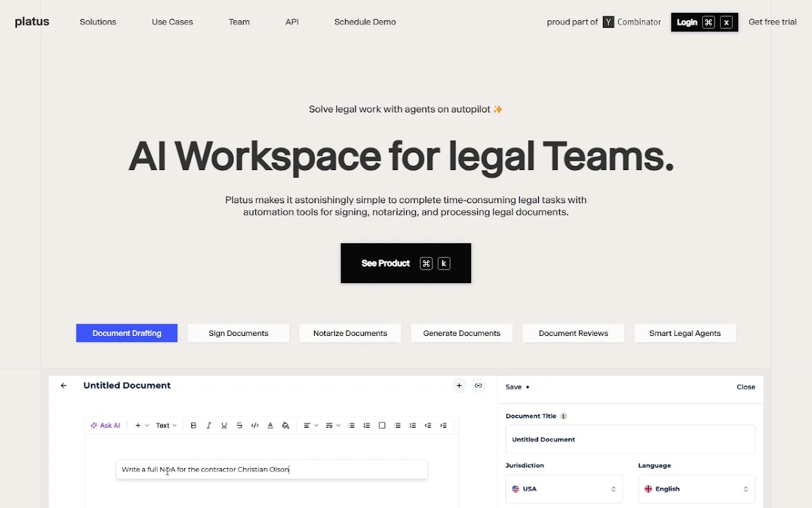The image size is (812, 508).
Task: Click the Get free trial link
Action: click(772, 22)
